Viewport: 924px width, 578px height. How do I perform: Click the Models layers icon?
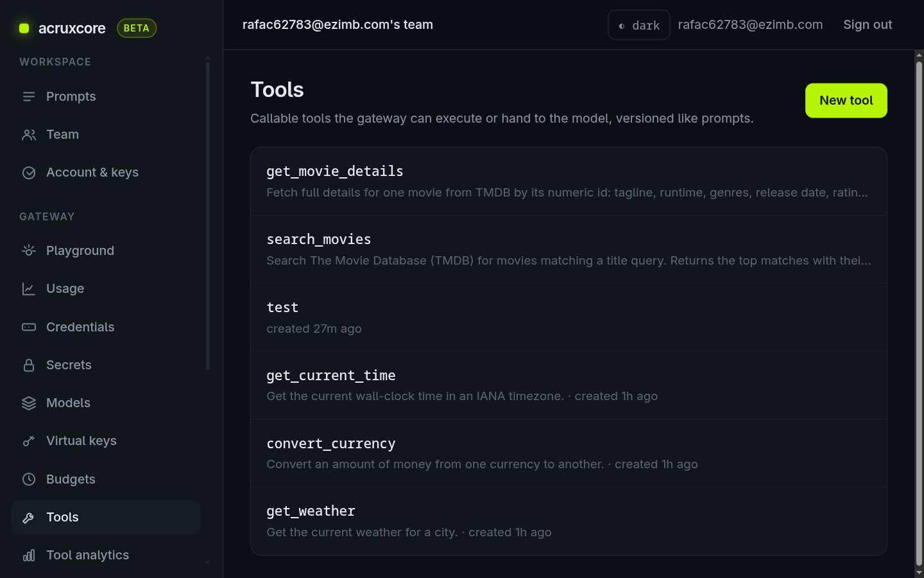tap(29, 403)
